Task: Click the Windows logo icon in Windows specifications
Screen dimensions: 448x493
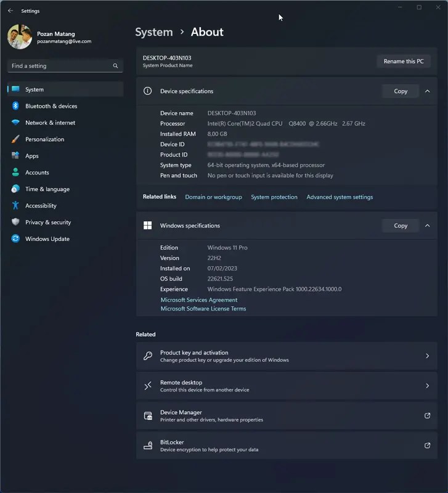Action: (147, 226)
